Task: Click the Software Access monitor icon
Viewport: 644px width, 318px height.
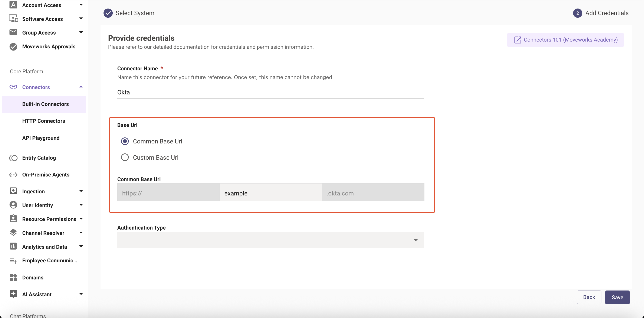Action: pos(13,19)
